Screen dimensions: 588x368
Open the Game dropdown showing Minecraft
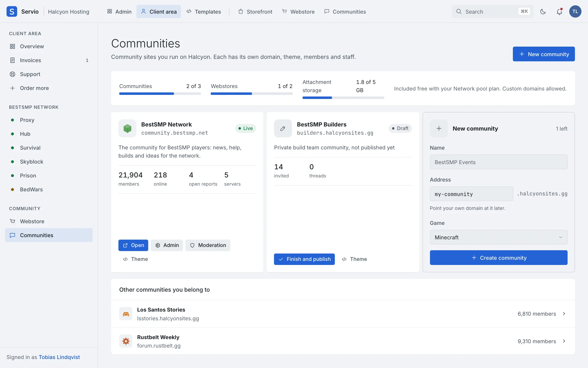498,237
